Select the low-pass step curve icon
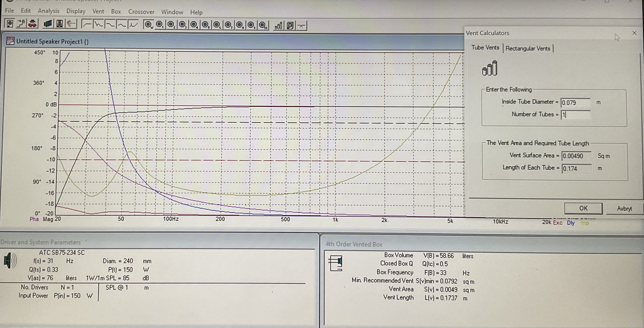 [x=110, y=24]
